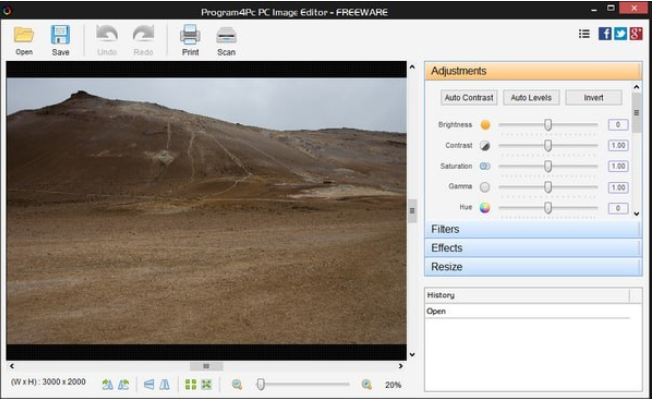
Task: Click the Redo arrow icon
Action: coord(143,34)
